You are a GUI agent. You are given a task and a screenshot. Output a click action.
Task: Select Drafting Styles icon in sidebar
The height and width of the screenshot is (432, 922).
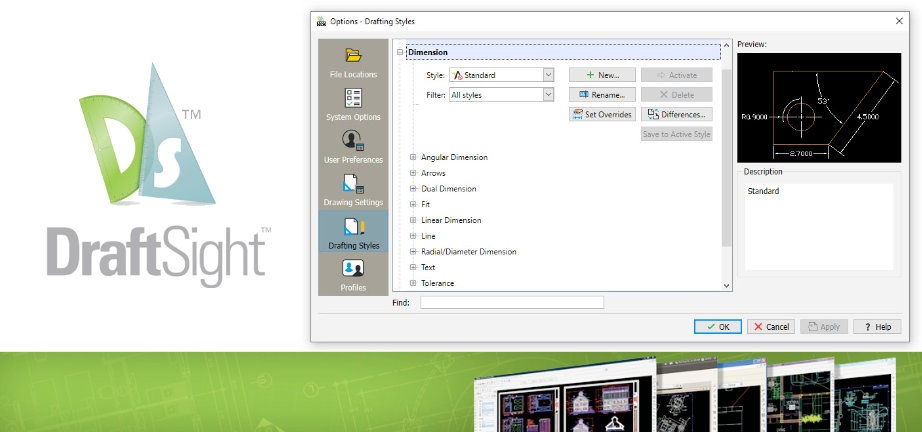[354, 227]
